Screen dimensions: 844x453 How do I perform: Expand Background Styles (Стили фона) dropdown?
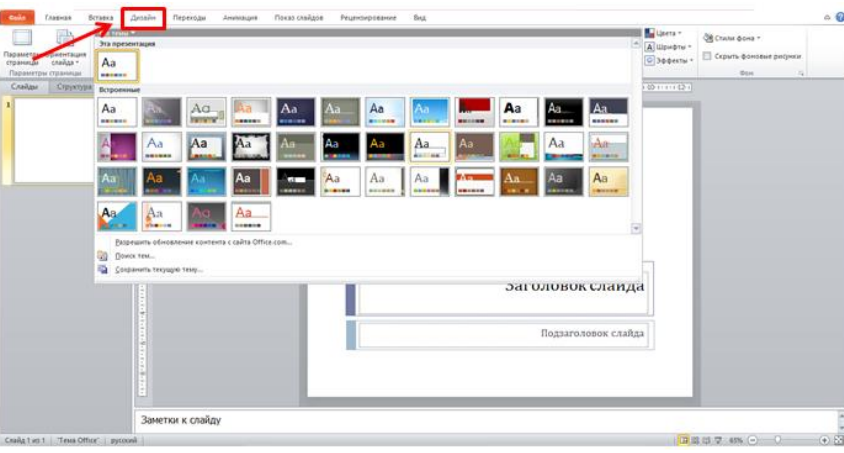pos(732,37)
